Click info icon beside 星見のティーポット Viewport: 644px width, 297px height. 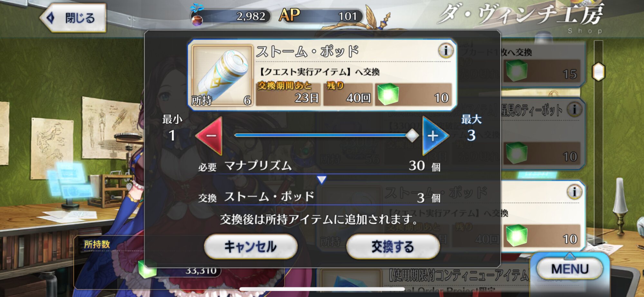(x=574, y=109)
